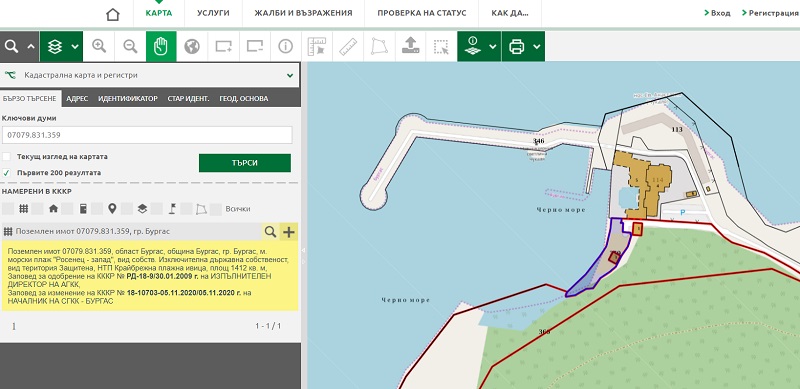Expand 'Кадастрална карта и регистри' dropdown
Viewport: 800px width, 389px height.
pos(290,76)
